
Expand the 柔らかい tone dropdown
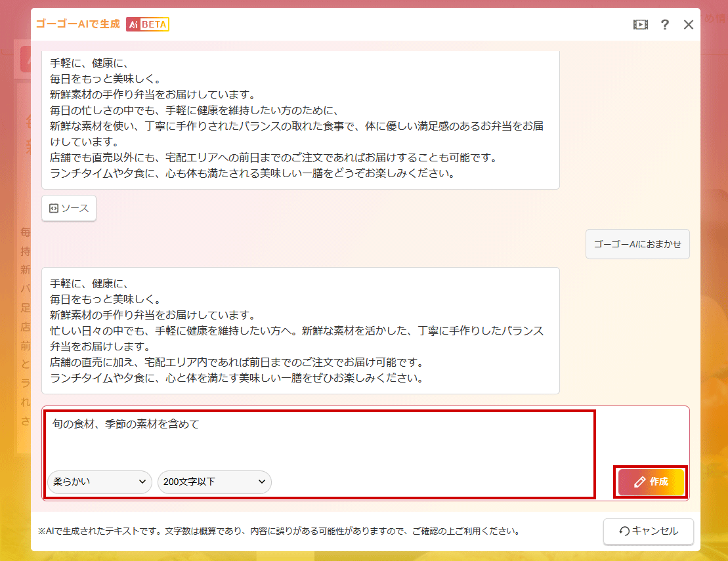(99, 482)
